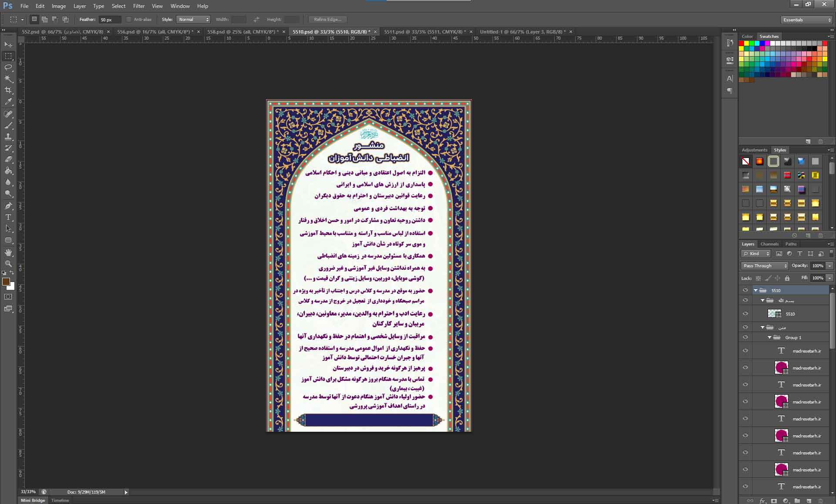Open the Fill slider dropdown arrow

(x=830, y=278)
